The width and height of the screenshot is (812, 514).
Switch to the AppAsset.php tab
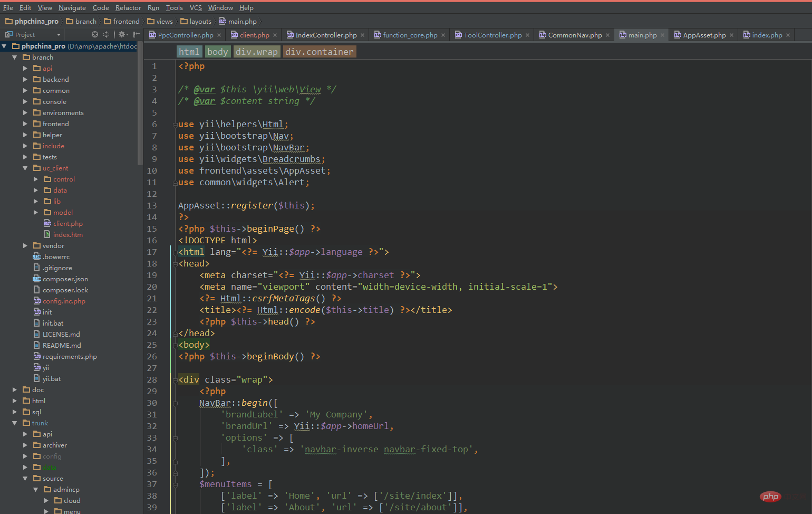(704, 35)
